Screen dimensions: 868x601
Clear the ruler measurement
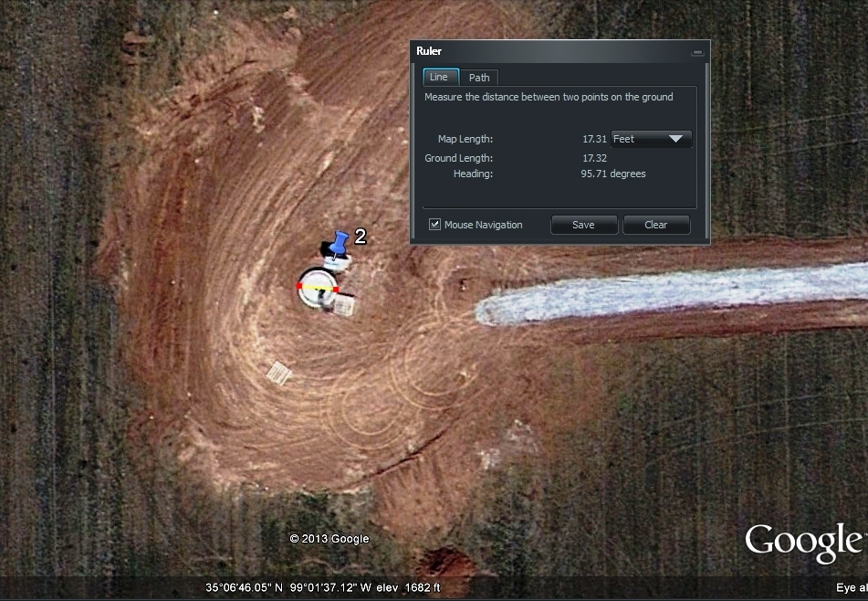[656, 225]
